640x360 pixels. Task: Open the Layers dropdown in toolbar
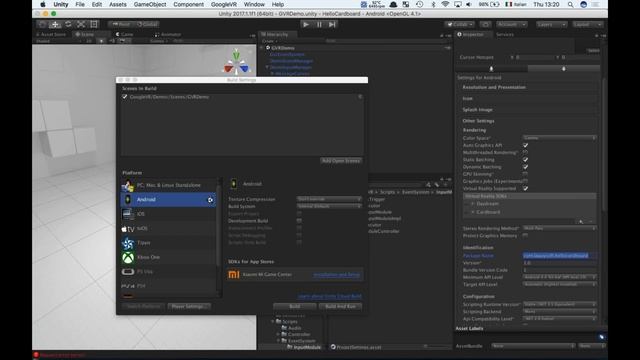tap(551, 24)
